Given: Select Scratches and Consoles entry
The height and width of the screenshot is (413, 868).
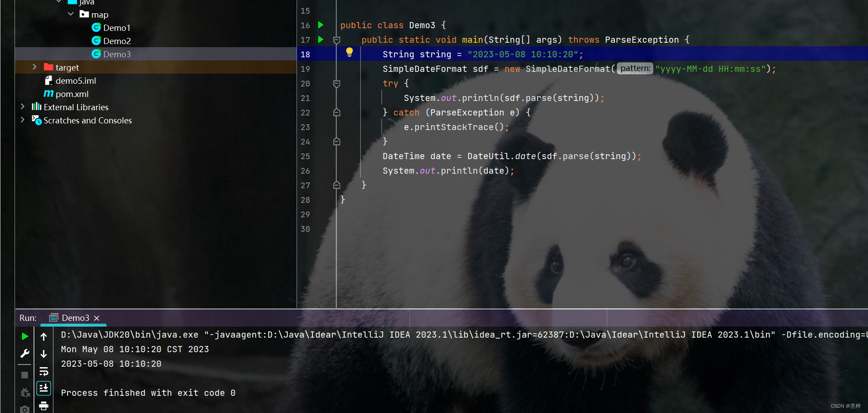Looking at the screenshot, I should tap(88, 120).
